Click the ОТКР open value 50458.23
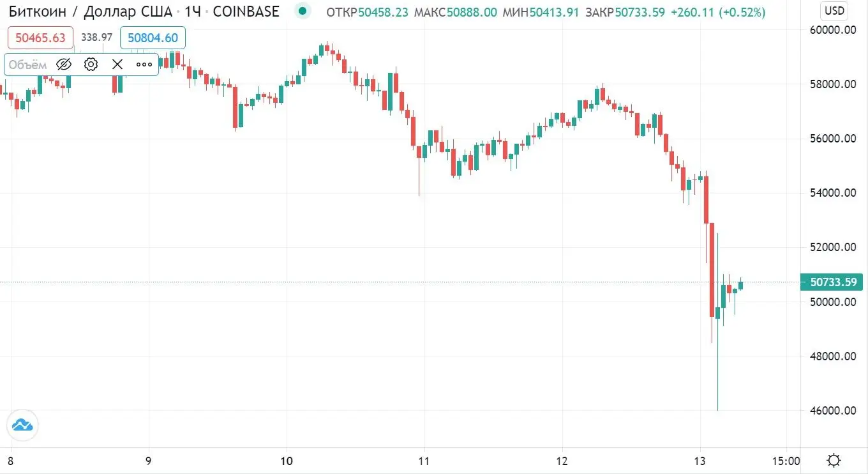The image size is (868, 474). pyautogui.click(x=380, y=11)
